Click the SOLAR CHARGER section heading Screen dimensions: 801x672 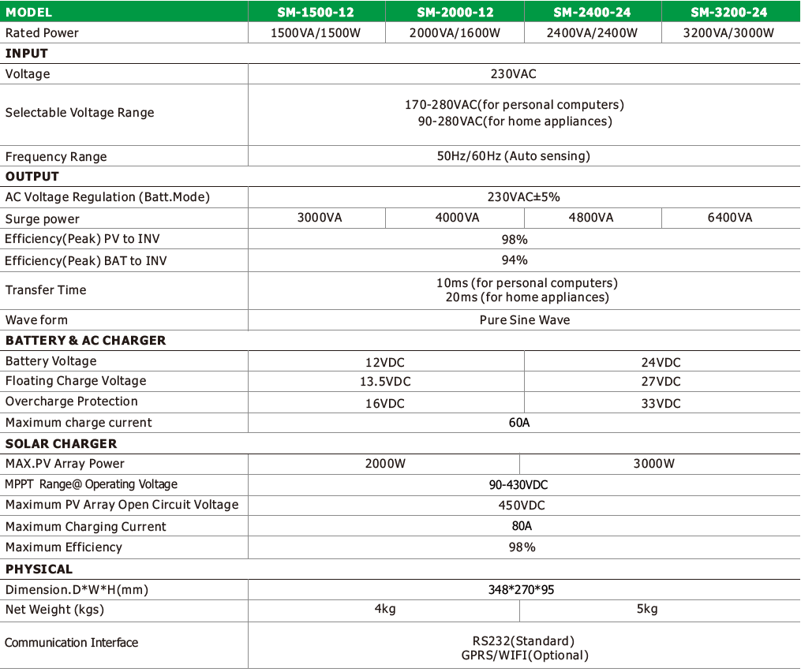click(62, 444)
